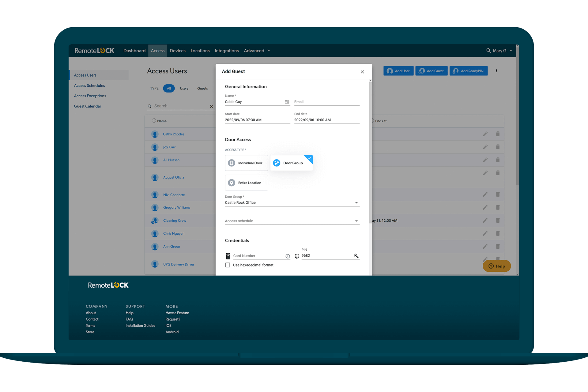Enable Use hexadecimal format checkbox
This screenshot has height=392, width=588.
tap(228, 265)
